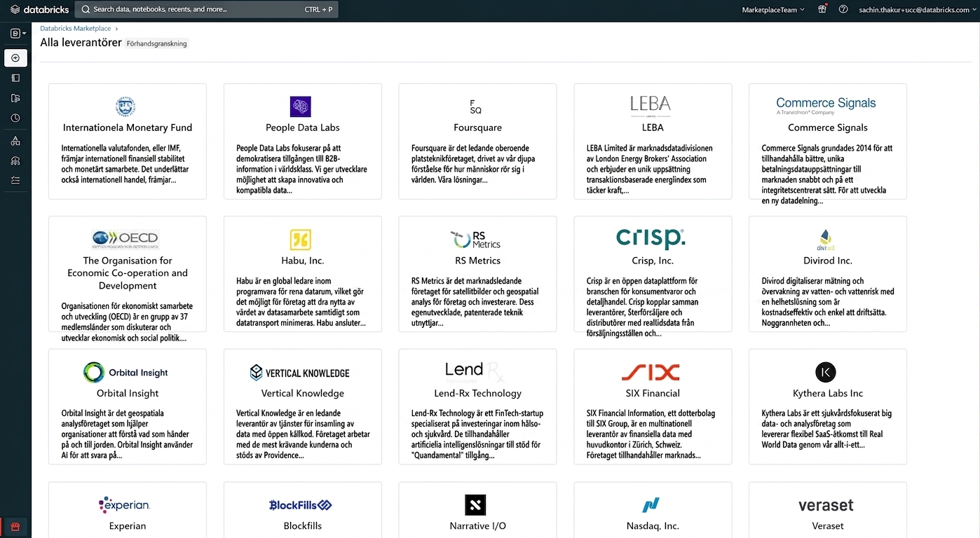Open the Workflows list icon in sidebar

(15, 180)
